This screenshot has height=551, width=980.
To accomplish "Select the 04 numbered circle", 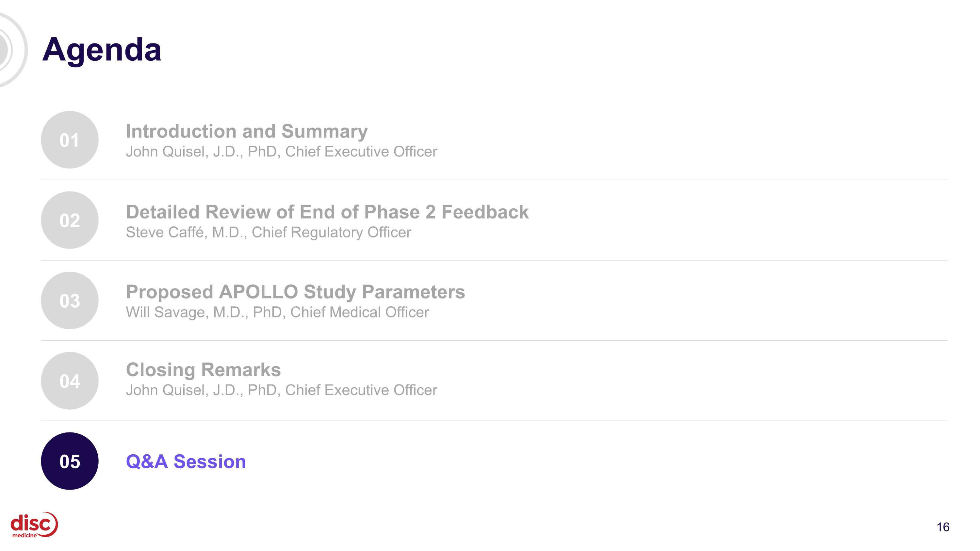I will coord(70,381).
